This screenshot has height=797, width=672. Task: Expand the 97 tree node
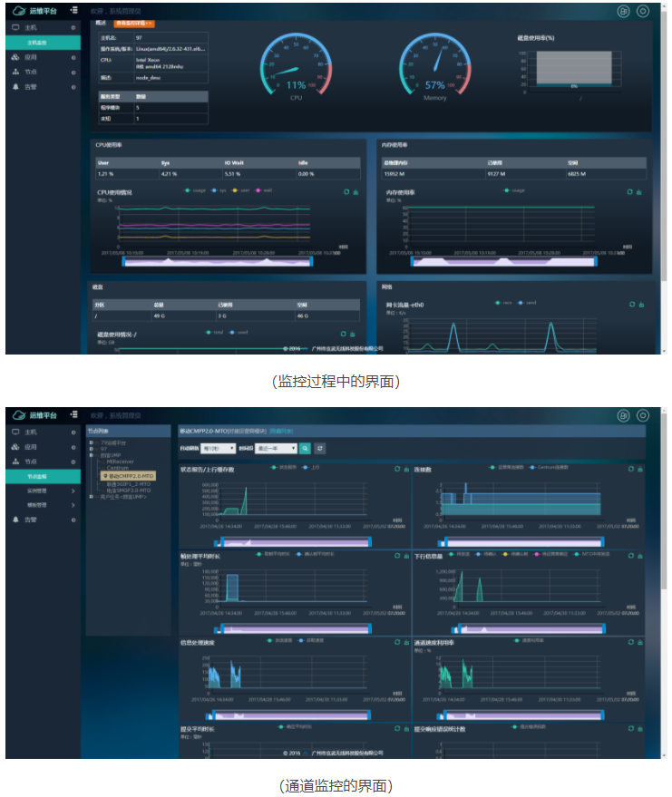coord(92,449)
